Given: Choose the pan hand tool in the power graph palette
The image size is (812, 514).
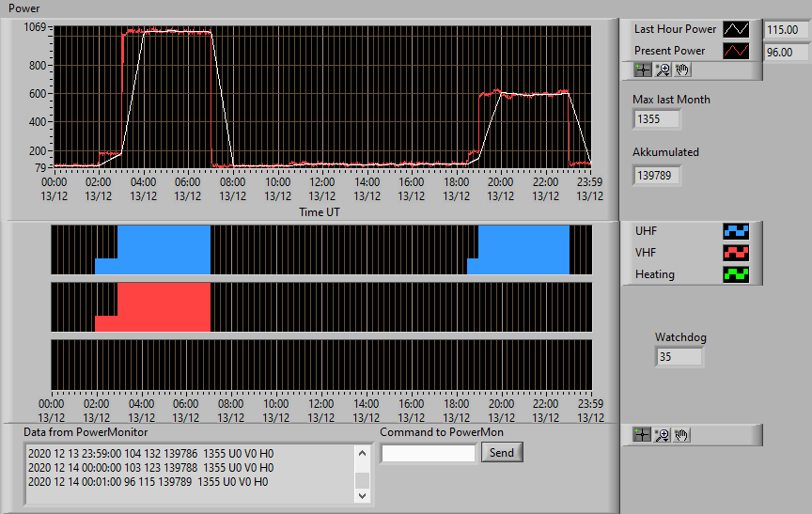Looking at the screenshot, I should tap(682, 70).
